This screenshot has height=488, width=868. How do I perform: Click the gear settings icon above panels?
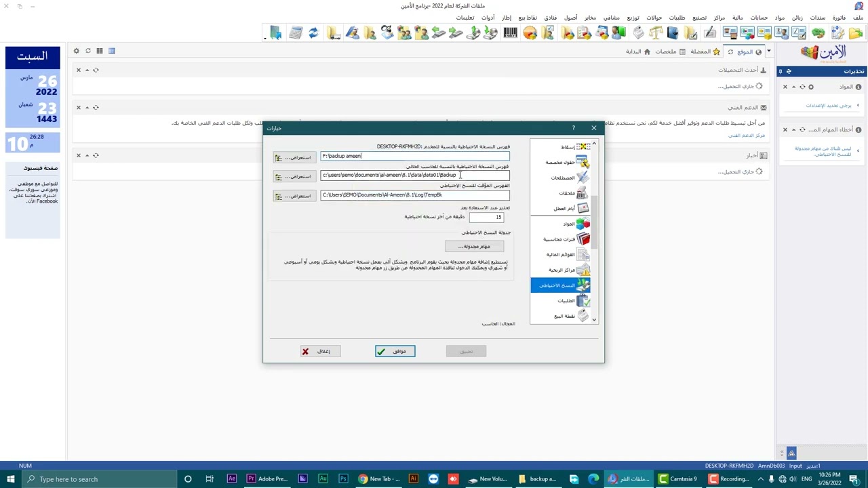click(x=76, y=51)
